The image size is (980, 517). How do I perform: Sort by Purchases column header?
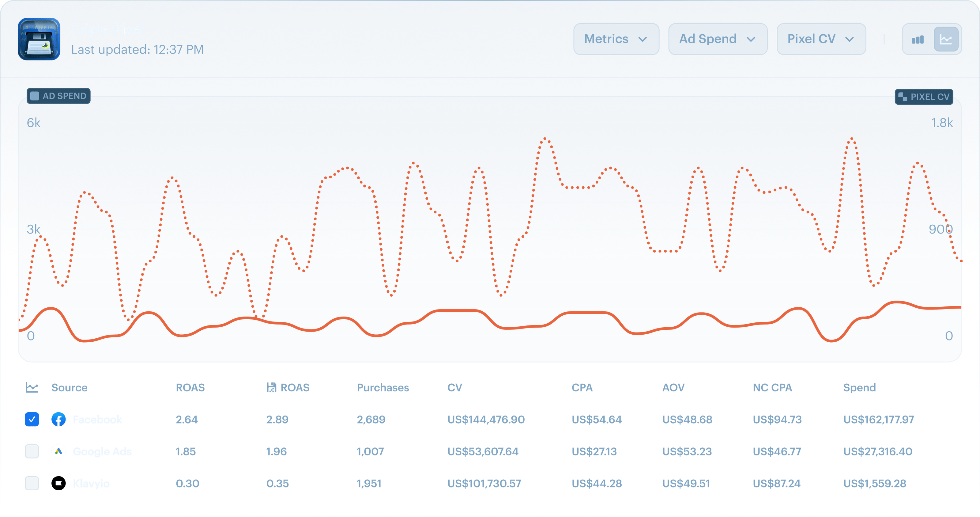tap(383, 388)
